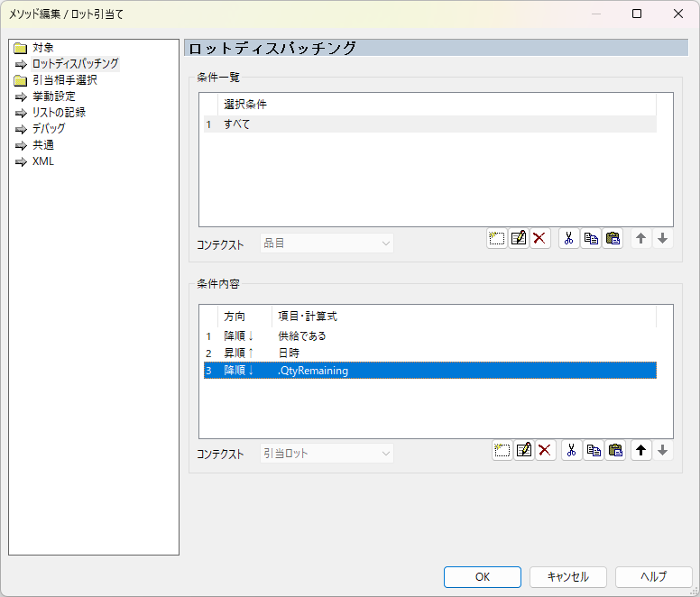Open the 品目 context dropdown

327,243
